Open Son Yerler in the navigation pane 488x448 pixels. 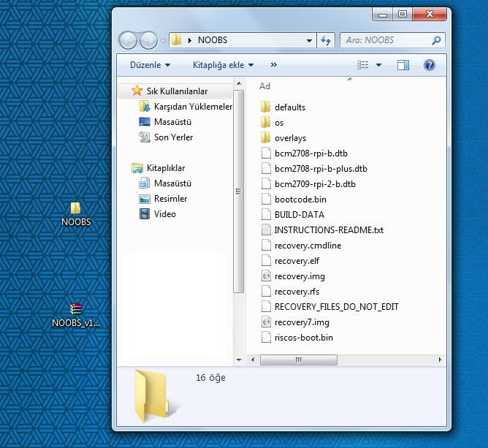(166, 137)
